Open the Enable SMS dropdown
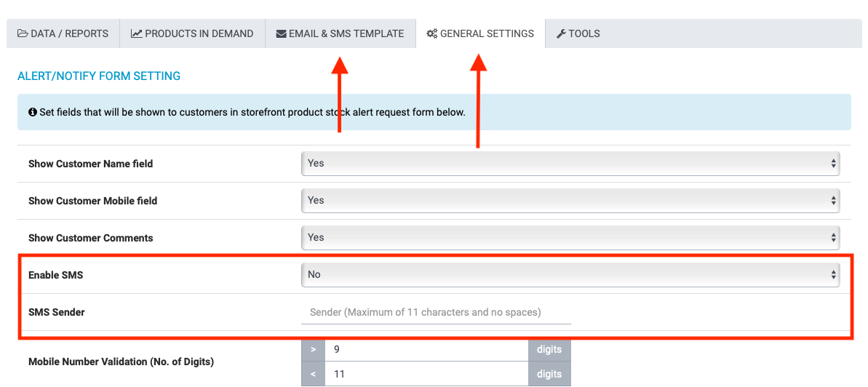 click(570, 275)
